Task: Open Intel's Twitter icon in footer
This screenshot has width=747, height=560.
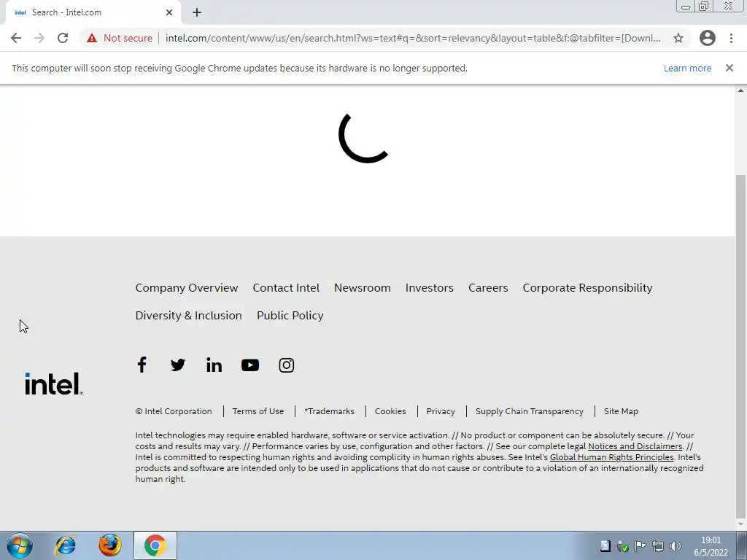Action: [178, 365]
